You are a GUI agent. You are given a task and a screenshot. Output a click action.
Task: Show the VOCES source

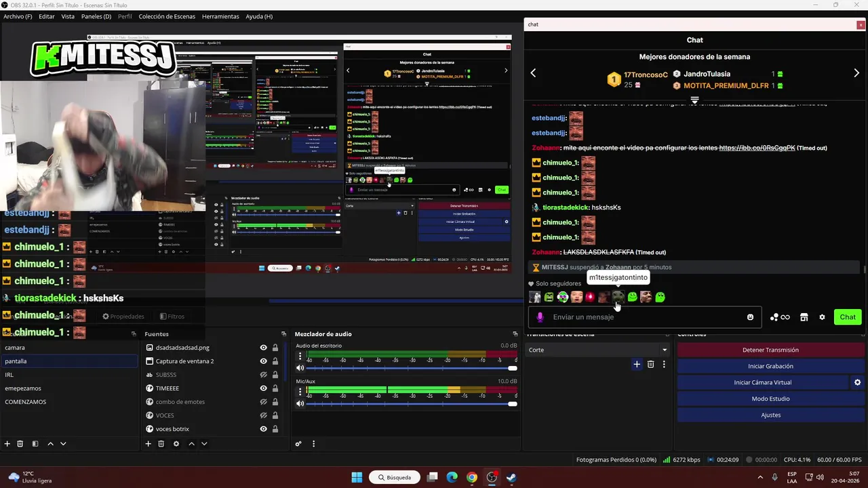263,415
